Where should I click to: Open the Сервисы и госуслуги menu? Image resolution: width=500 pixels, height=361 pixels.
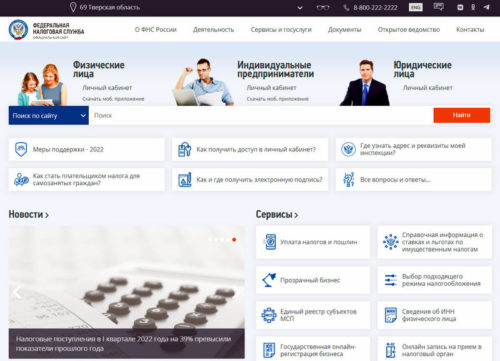[x=281, y=29]
